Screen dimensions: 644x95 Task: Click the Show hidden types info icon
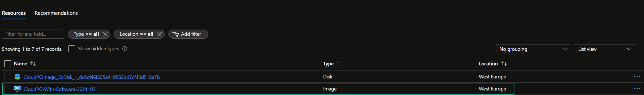(125, 49)
